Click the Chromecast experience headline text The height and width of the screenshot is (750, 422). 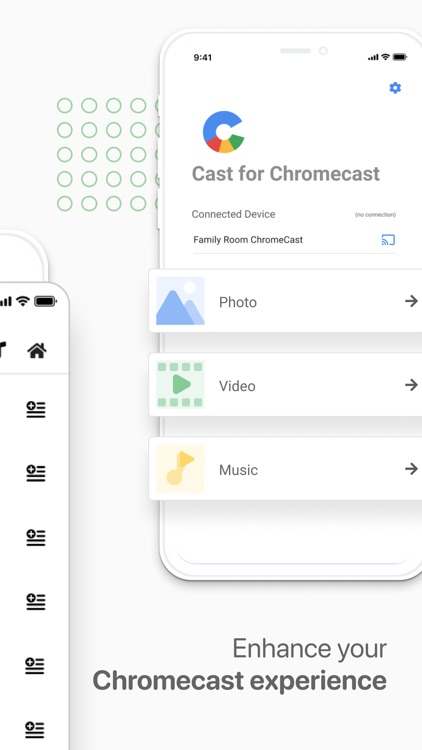(x=239, y=681)
